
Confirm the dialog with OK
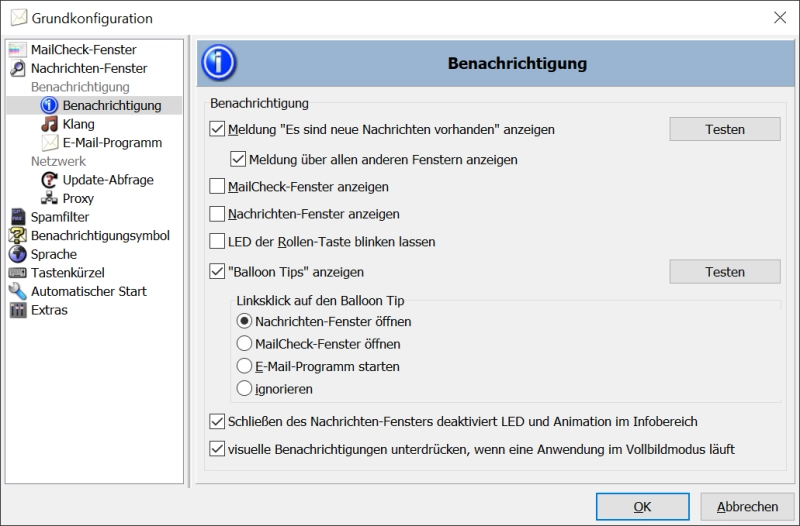(642, 507)
